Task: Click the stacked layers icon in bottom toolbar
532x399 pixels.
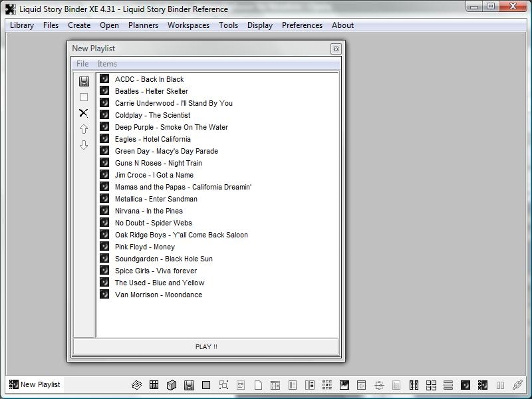Action: click(x=136, y=385)
